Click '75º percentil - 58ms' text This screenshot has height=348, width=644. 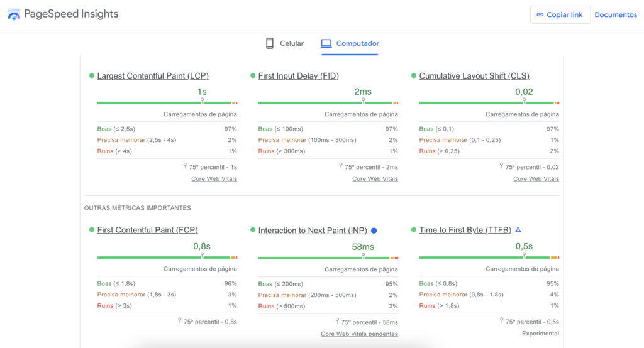pyautogui.click(x=370, y=322)
